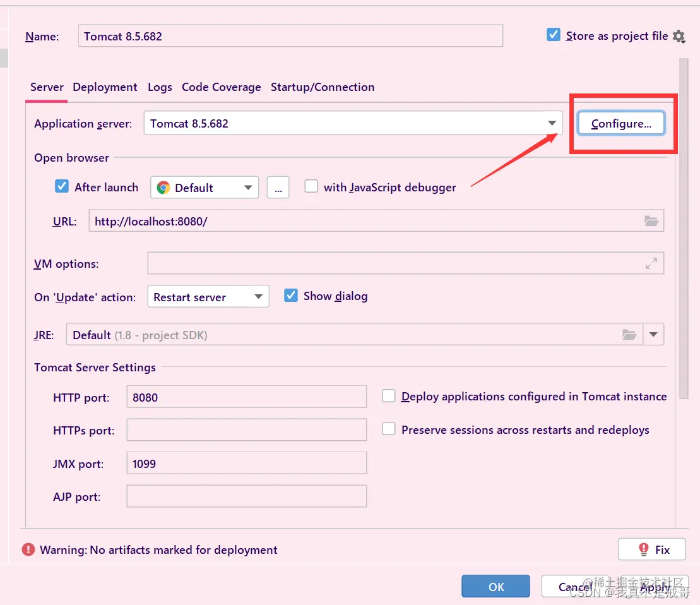Open the Restart server update action dropdown
Viewport: 700px width, 605px height.
(x=208, y=296)
